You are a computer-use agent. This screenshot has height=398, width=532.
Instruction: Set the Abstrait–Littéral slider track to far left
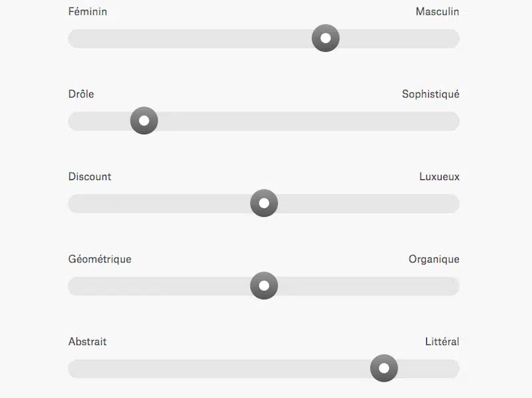74,368
